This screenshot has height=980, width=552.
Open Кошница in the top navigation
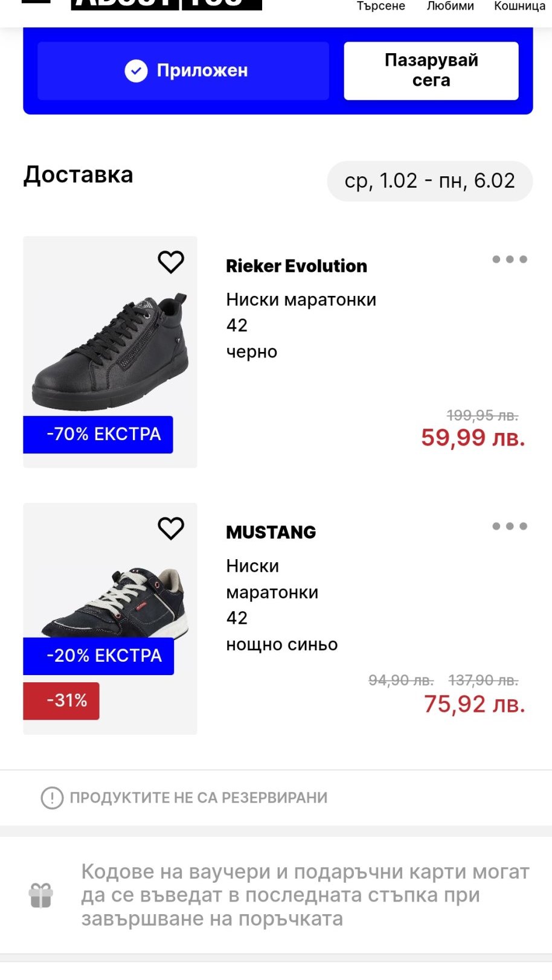pyautogui.click(x=519, y=6)
